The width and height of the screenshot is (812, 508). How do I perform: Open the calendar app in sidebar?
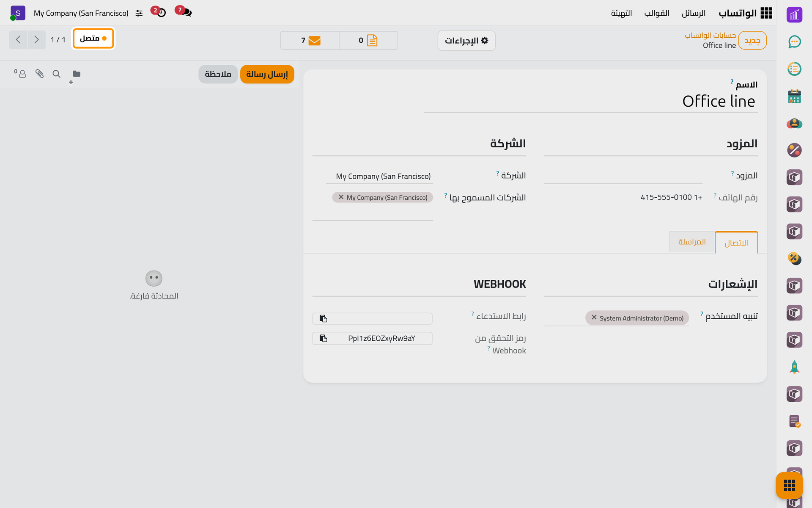794,96
